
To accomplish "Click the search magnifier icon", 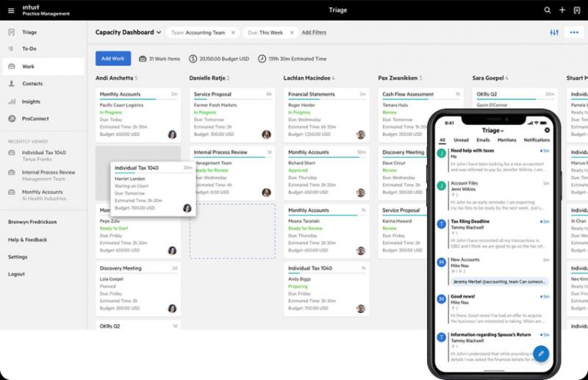I will [x=548, y=10].
